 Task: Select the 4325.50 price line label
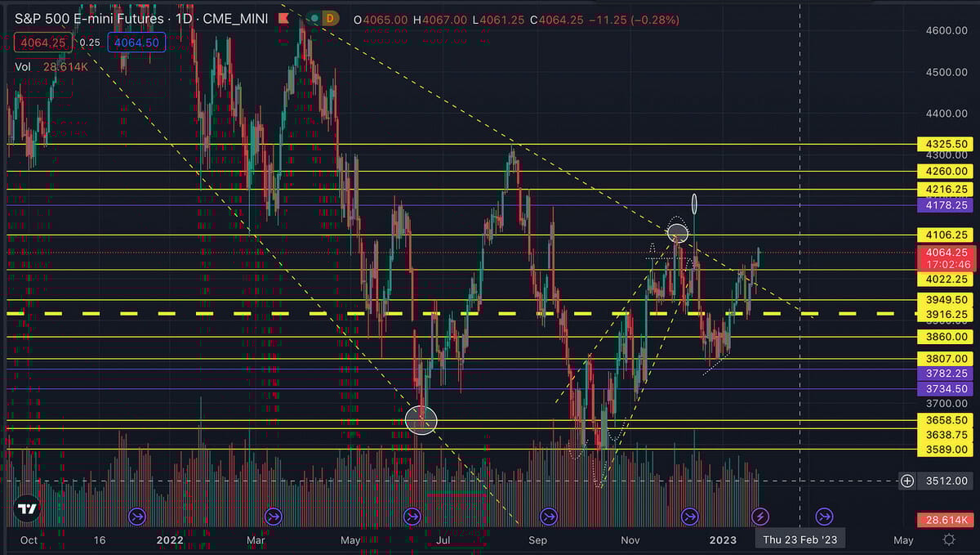[x=947, y=144]
